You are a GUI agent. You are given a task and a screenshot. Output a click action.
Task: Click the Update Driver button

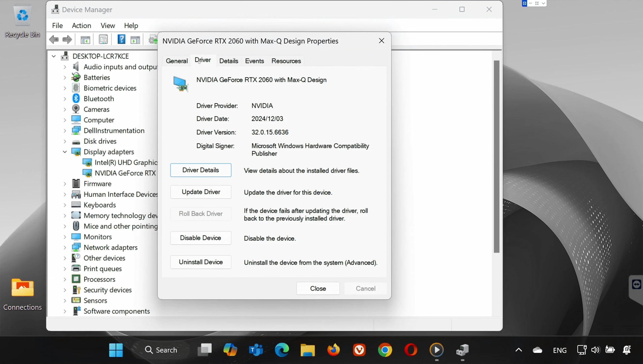click(201, 192)
